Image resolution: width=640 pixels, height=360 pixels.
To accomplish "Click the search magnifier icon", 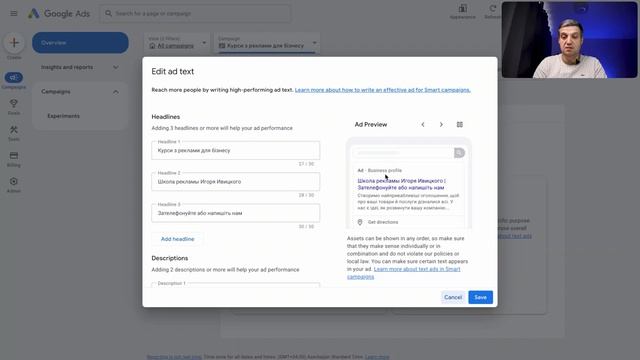I will point(108,13).
